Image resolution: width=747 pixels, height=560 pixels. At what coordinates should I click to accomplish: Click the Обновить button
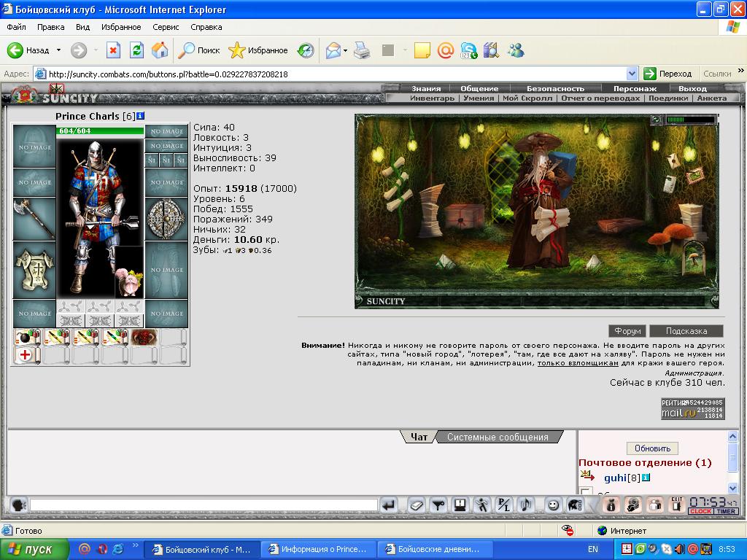(652, 448)
